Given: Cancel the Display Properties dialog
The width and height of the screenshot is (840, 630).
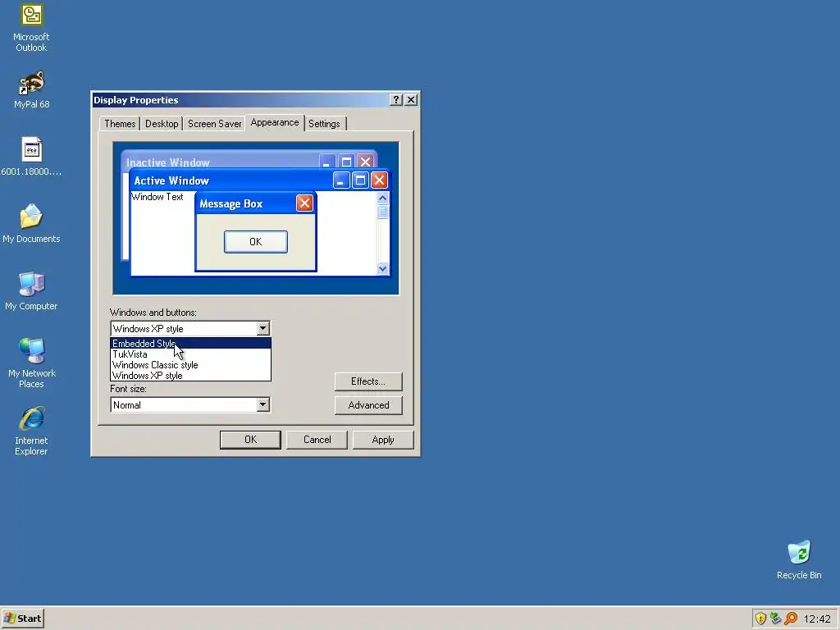Looking at the screenshot, I should point(317,440).
